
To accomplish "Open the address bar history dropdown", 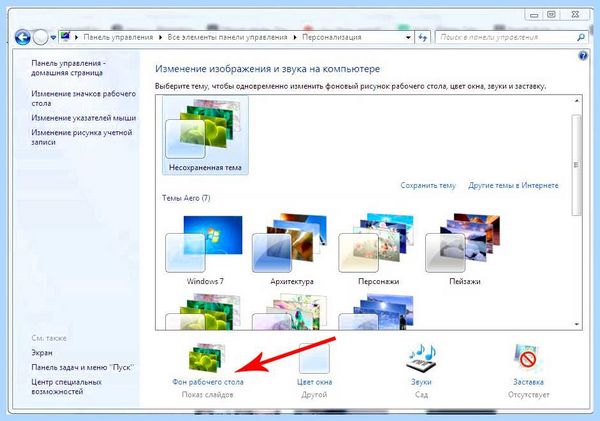I will point(408,38).
